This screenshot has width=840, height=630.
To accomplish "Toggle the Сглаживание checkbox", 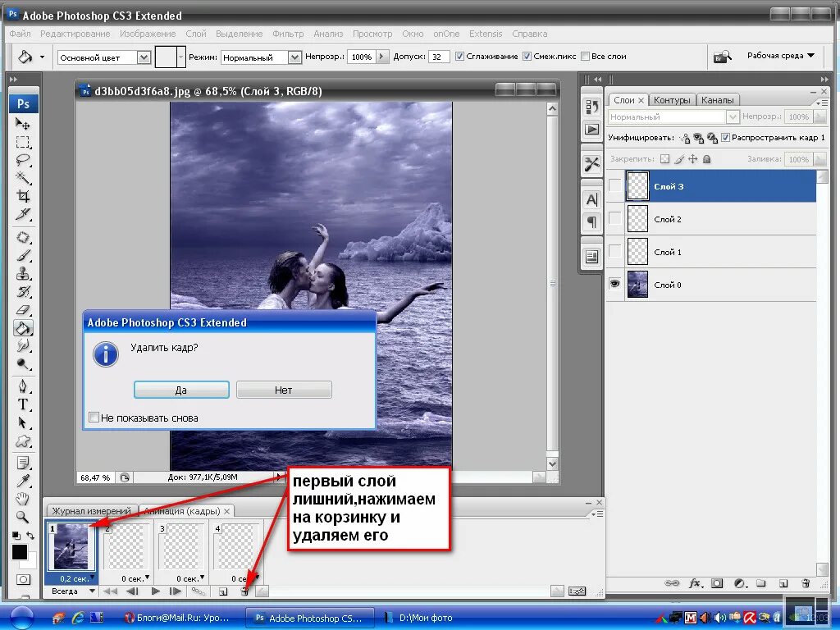I will tap(459, 57).
